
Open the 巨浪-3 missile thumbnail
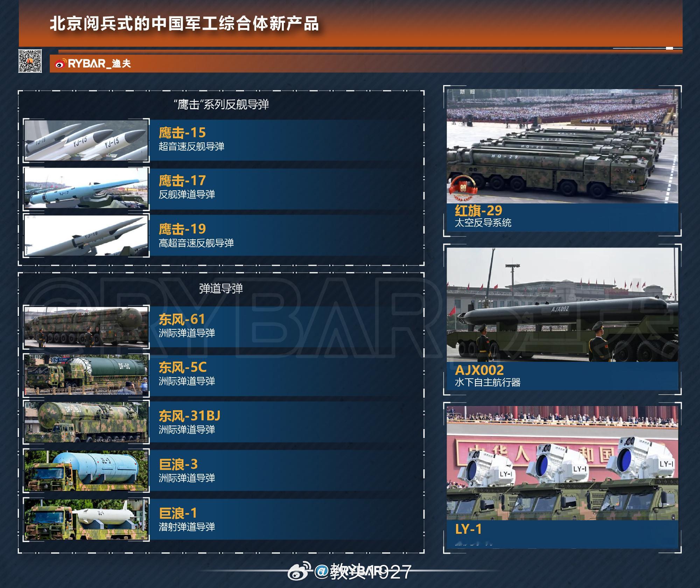(x=86, y=471)
